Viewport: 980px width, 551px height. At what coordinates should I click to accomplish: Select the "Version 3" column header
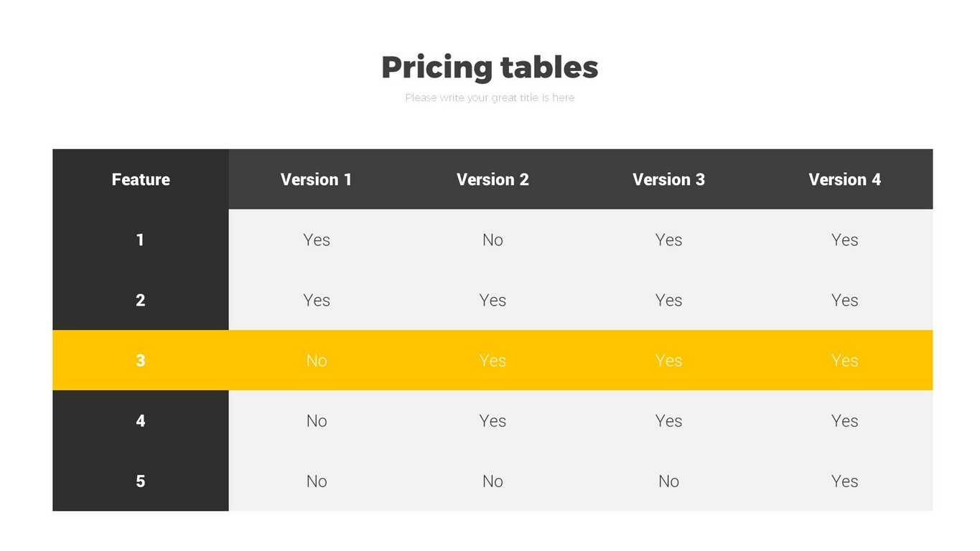[x=668, y=179]
